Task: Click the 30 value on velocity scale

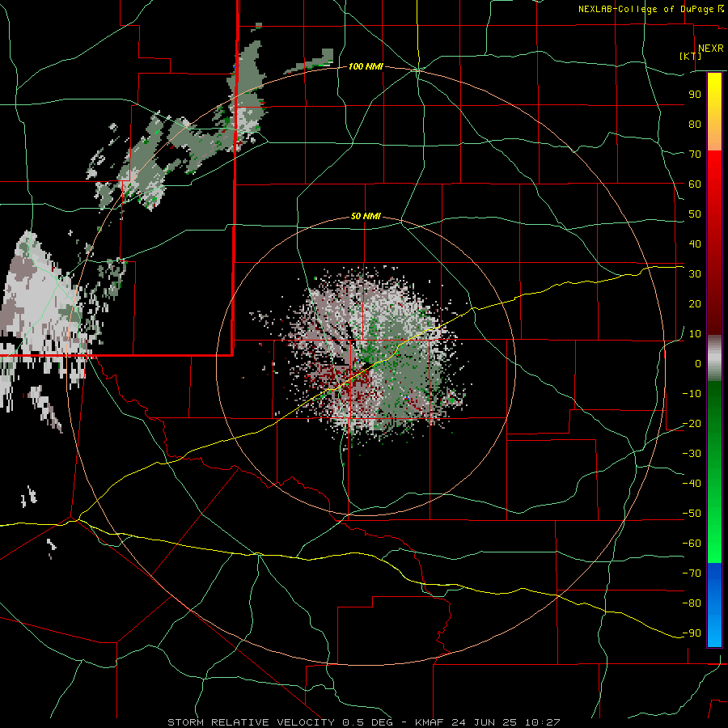Action: coord(695,274)
